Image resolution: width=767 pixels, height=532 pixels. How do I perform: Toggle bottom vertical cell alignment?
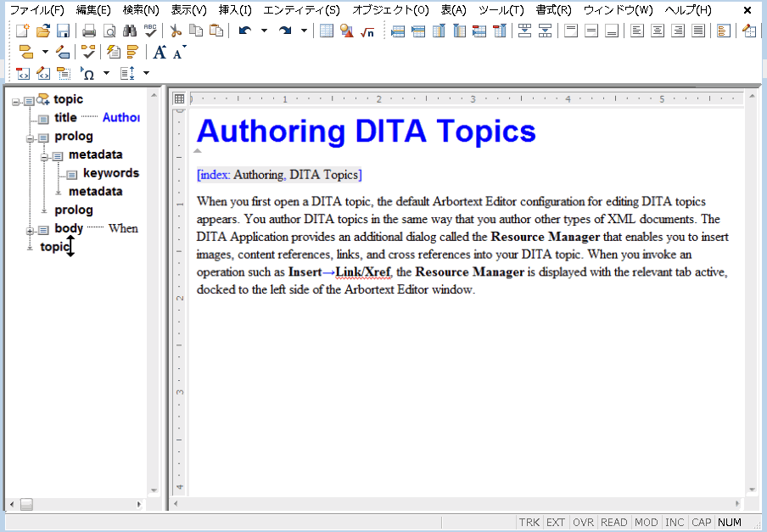tap(612, 31)
